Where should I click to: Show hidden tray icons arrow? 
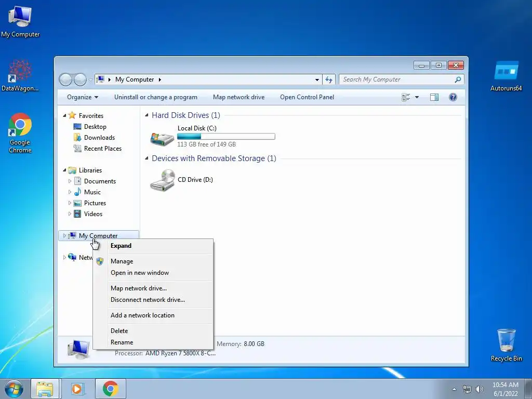454,389
